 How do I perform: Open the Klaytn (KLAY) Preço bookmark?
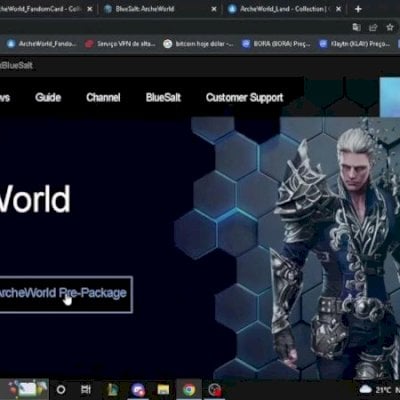point(355,44)
